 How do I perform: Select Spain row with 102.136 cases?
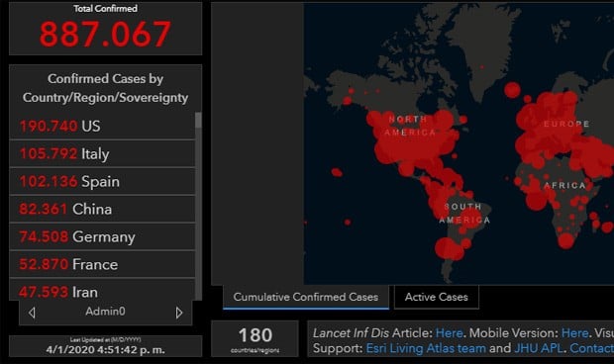point(102,181)
